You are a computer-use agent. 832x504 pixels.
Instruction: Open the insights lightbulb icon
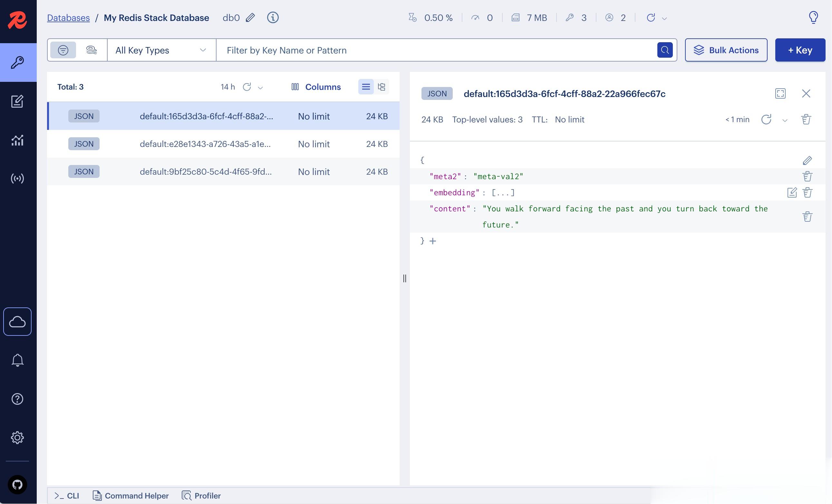tap(813, 17)
